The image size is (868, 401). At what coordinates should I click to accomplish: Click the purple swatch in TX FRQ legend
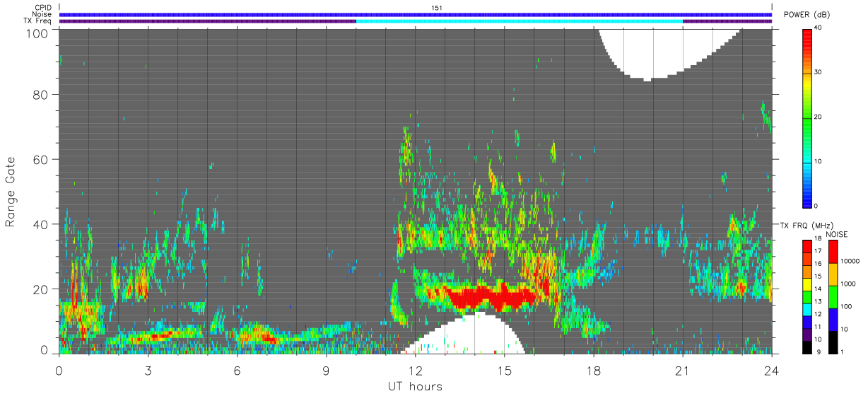point(807,333)
